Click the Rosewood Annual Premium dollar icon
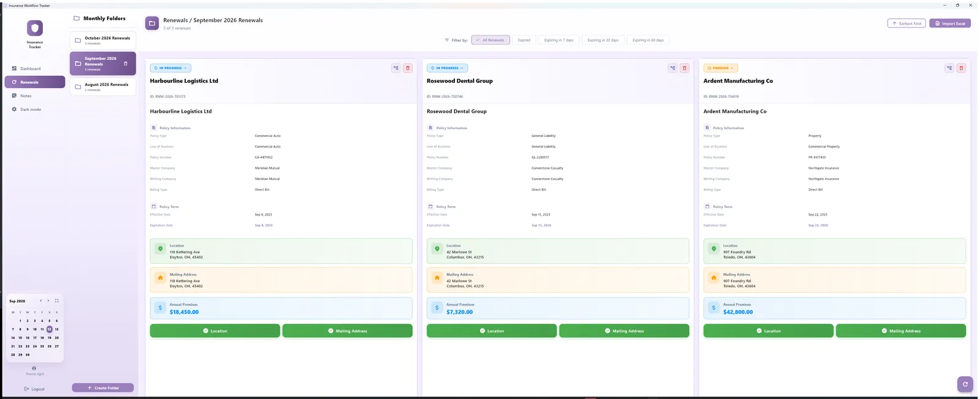980x399 pixels. coord(437,308)
